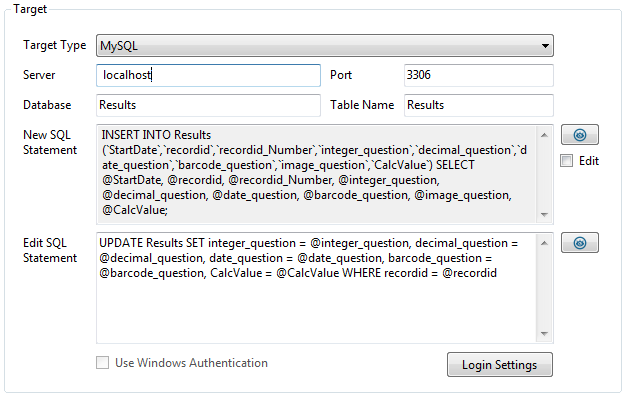Click down arrow of Edit SQL Statement scrollbar

(544, 334)
